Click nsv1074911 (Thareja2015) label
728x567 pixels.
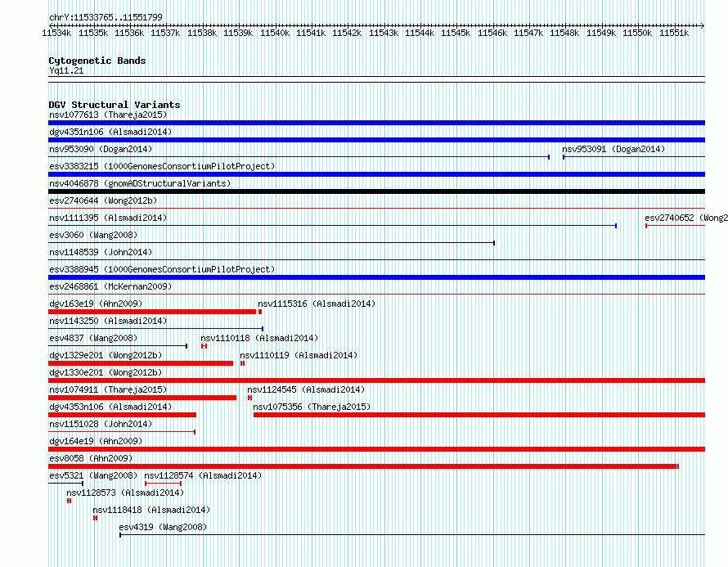[108, 389]
